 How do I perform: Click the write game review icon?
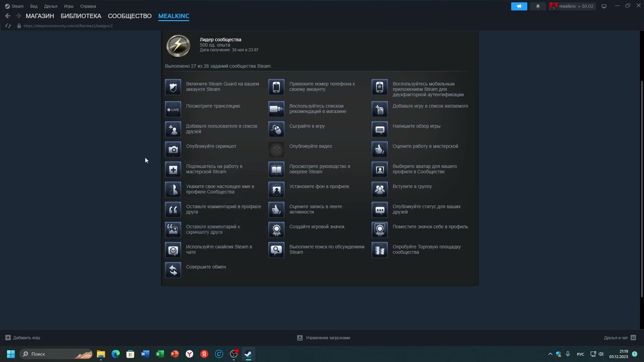click(x=380, y=129)
